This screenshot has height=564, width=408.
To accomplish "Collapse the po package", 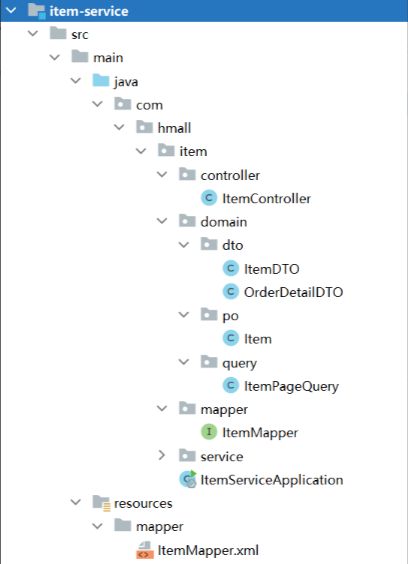I will (x=184, y=315).
